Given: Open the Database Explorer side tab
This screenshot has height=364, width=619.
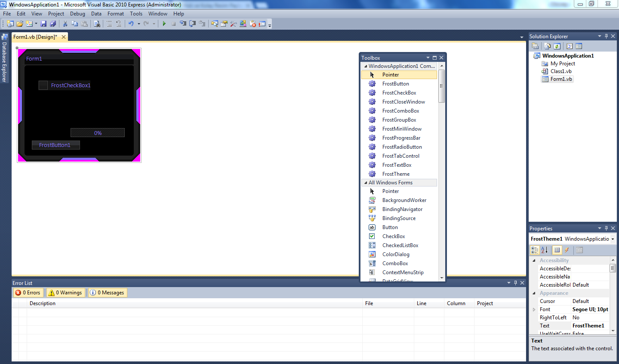Looking at the screenshot, I should pyautogui.click(x=5, y=58).
